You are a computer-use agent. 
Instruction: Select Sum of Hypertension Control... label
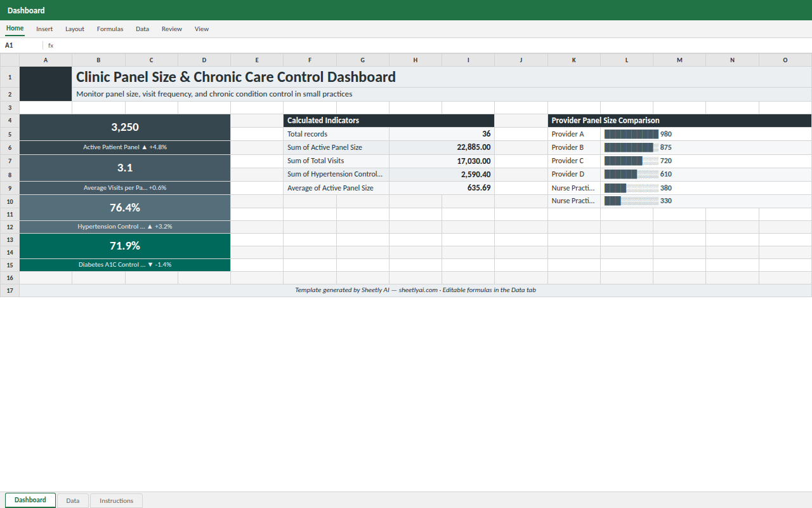336,175
